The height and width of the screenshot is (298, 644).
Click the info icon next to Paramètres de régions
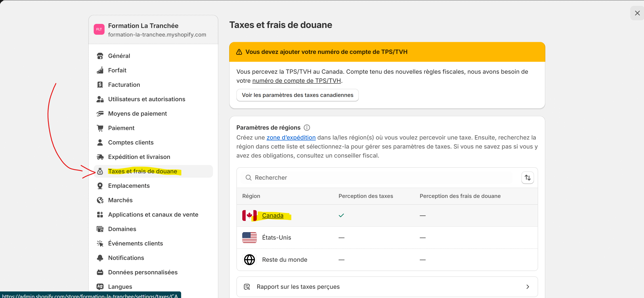(x=306, y=128)
